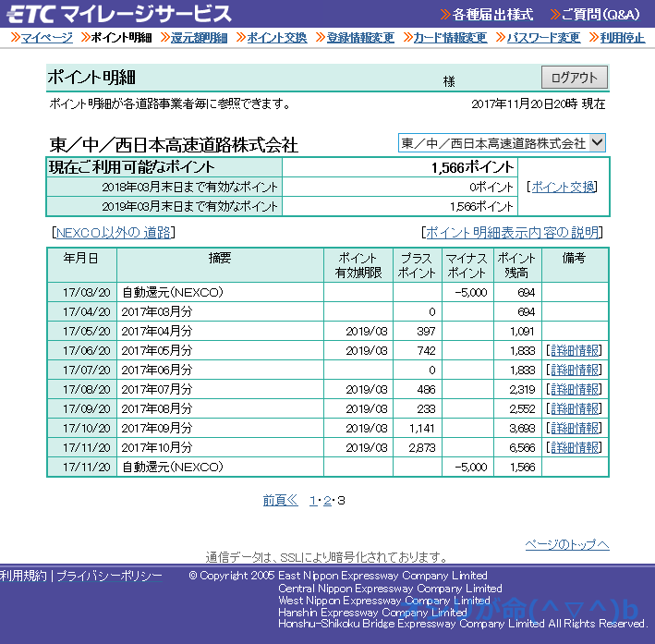
Task: Go to previous page via 前頁≪
Action: tap(280, 500)
